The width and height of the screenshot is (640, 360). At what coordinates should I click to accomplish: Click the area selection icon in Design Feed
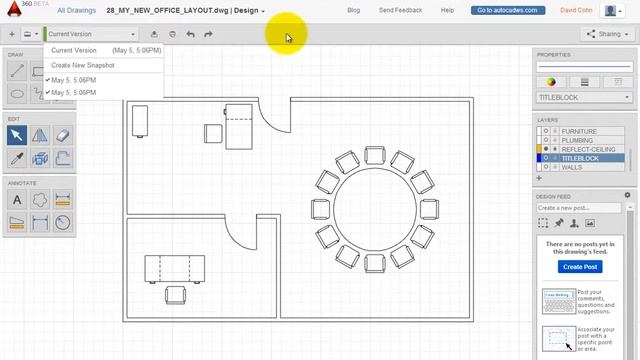click(x=543, y=223)
